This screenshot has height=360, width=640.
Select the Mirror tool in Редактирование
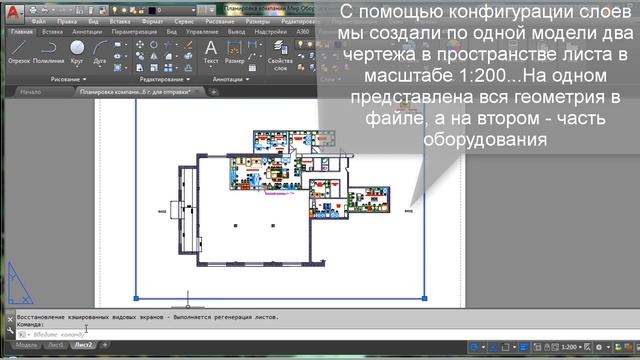[x=153, y=56]
